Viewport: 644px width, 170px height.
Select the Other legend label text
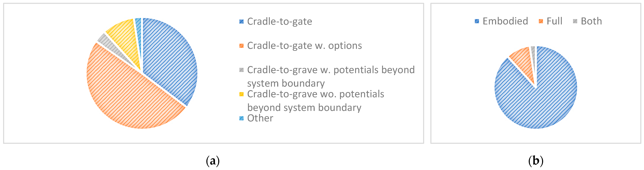coord(260,118)
